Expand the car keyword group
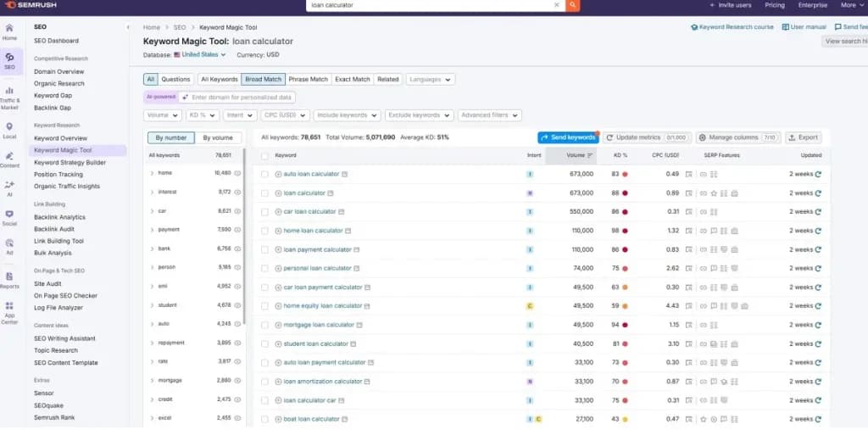Image resolution: width=868 pixels, height=430 pixels. click(153, 211)
